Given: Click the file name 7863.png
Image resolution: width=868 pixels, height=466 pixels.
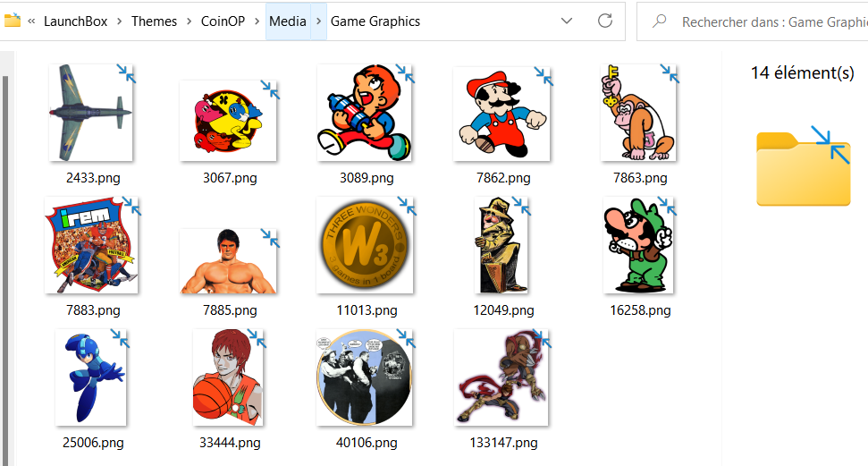Looking at the screenshot, I should point(640,178).
